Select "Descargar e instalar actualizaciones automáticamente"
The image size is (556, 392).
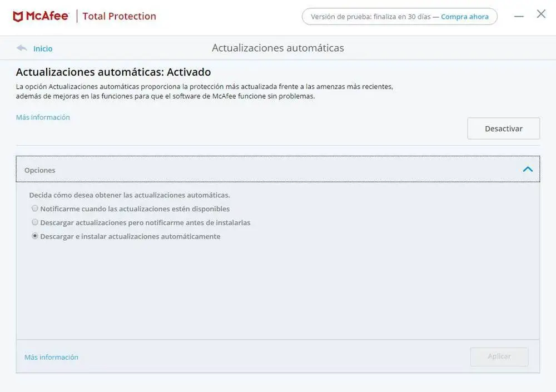[x=35, y=236]
